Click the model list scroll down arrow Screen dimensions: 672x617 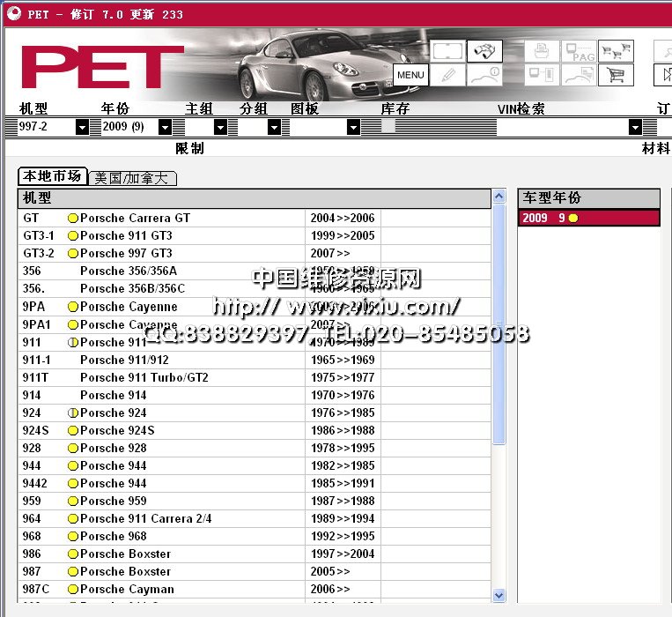[499, 595]
